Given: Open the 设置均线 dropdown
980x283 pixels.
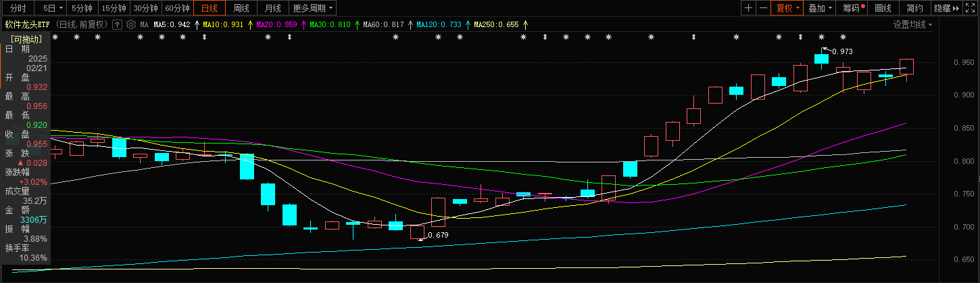Looking at the screenshot, I should click(x=912, y=24).
